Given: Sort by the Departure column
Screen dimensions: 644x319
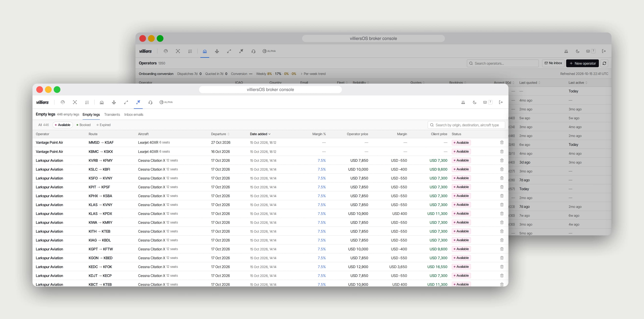Looking at the screenshot, I should tap(220, 134).
